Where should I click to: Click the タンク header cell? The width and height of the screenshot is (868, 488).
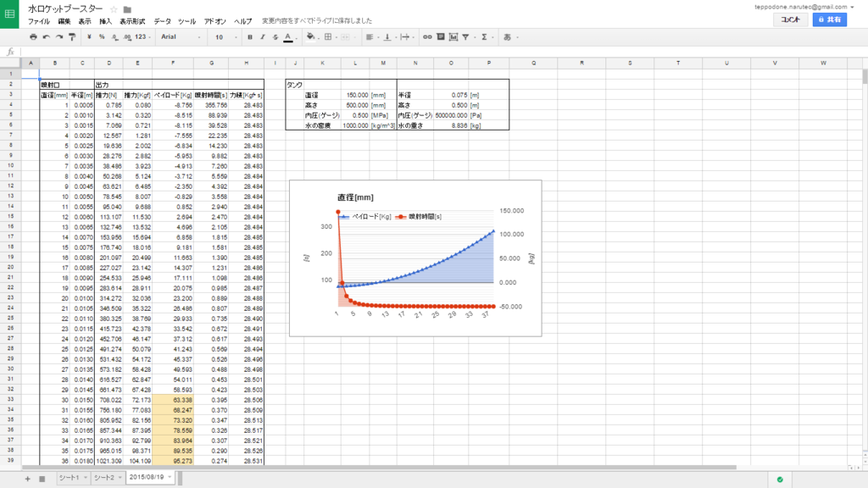click(x=294, y=85)
